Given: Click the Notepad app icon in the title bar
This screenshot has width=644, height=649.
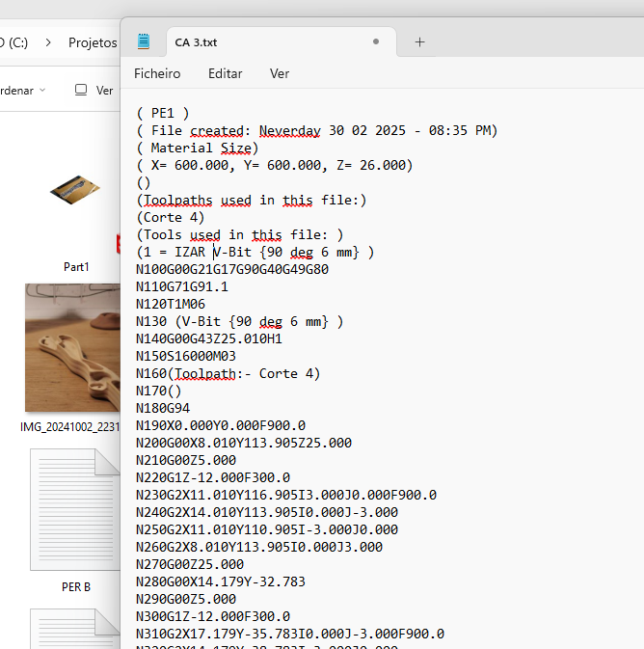Looking at the screenshot, I should click(x=144, y=41).
